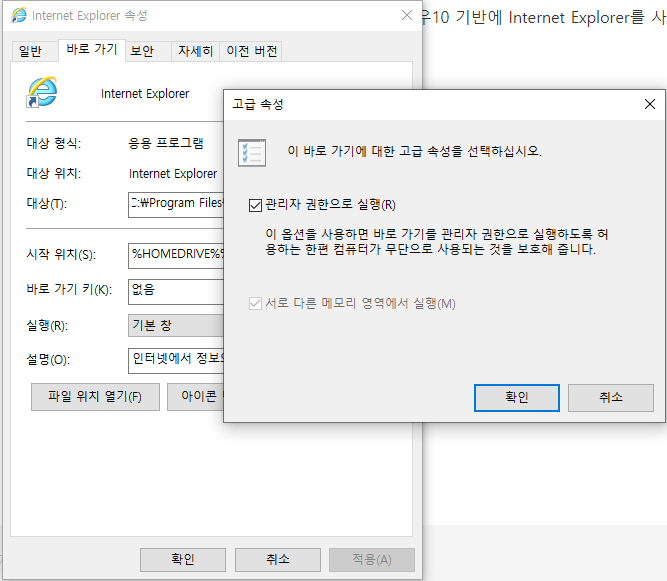Click the 대상 위치 value Internet Explorer
This screenshot has width=667, height=581.
[173, 174]
